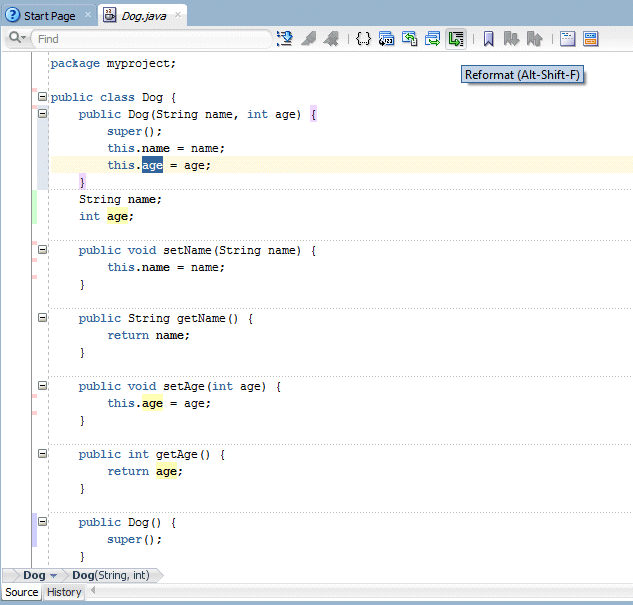Screen dimensions: 633x605
Task: Click the quick-fix arrow icon beside the Find field
Action: point(285,39)
